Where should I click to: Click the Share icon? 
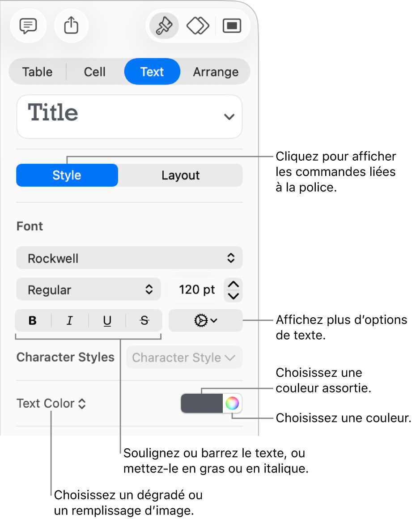(x=71, y=26)
